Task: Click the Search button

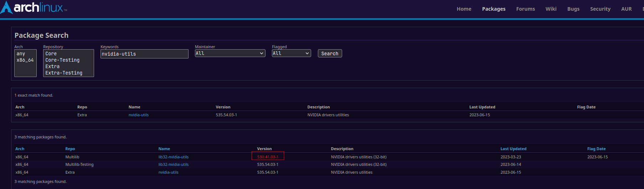Action: pyautogui.click(x=330, y=53)
